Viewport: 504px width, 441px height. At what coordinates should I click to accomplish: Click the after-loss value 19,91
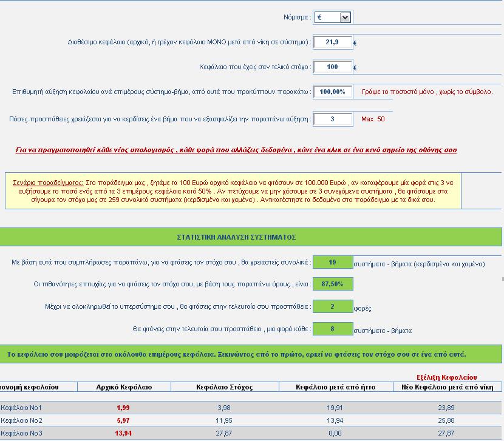coord(335,408)
